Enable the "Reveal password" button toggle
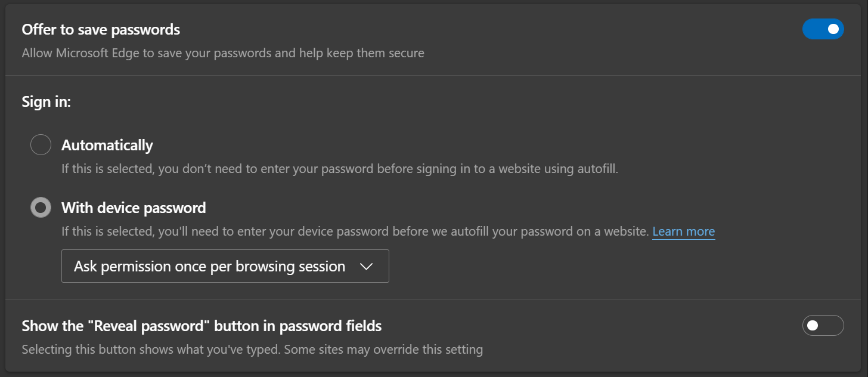Viewport: 868px width, 377px height. point(823,326)
